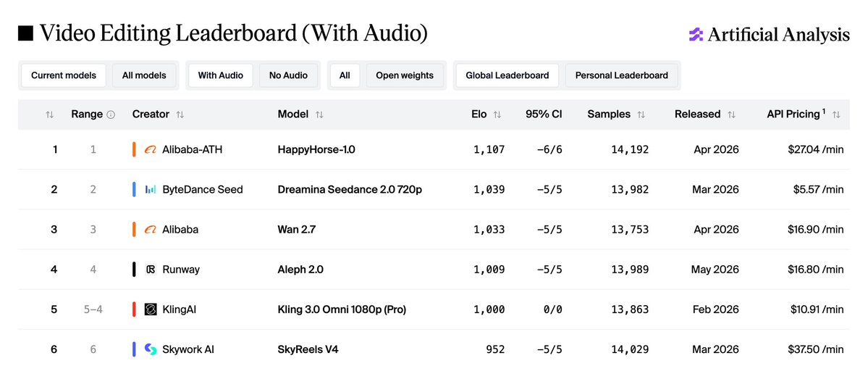Screen dimensions: 868x387
Task: Click the KlingAI creator name
Action: coord(180,309)
